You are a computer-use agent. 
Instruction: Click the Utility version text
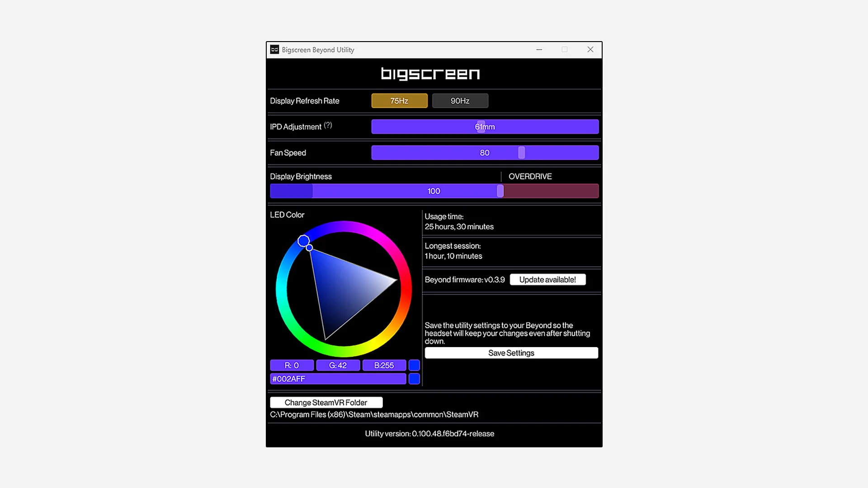[429, 434]
